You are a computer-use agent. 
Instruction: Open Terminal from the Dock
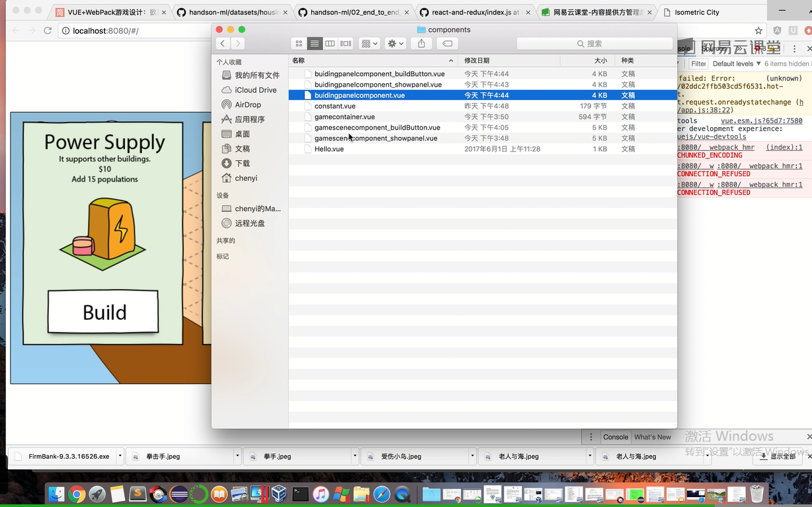(300, 494)
